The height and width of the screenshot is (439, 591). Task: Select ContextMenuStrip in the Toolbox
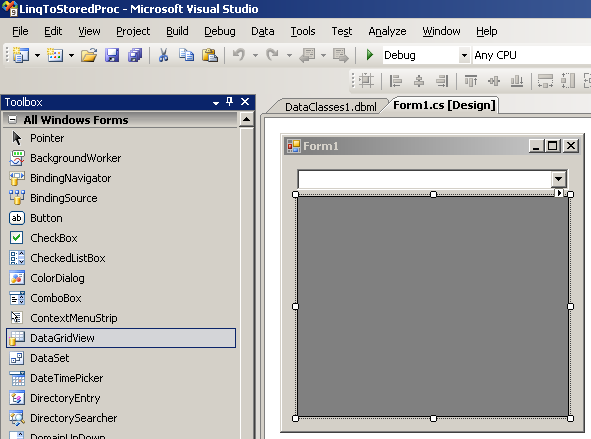121,318
